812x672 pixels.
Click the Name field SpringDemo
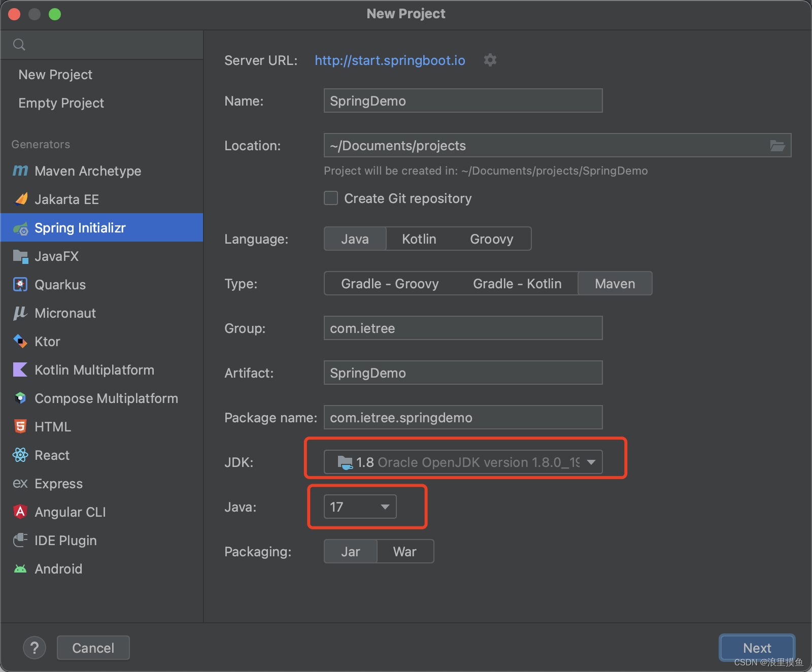pyautogui.click(x=463, y=100)
